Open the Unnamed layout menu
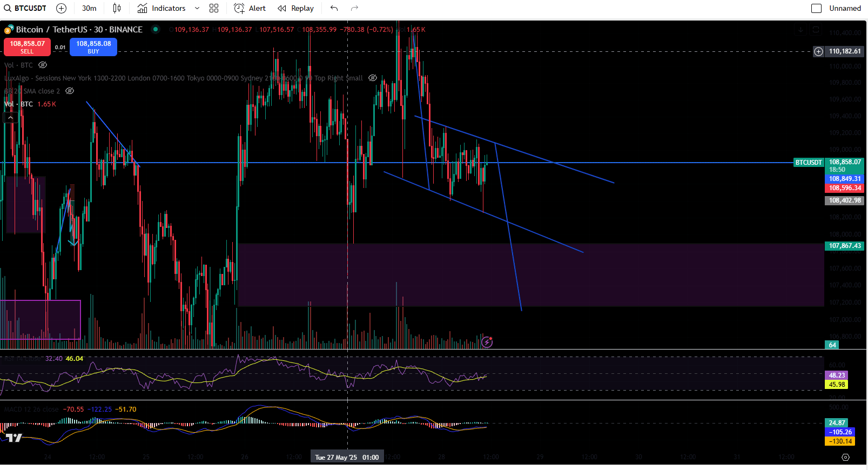The width and height of the screenshot is (868, 470). tap(845, 8)
